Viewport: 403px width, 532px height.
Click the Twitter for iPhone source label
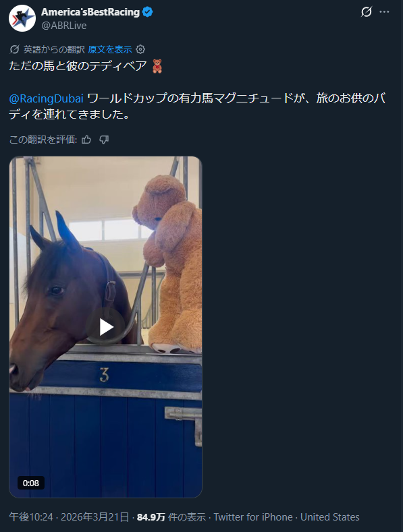pos(253,516)
